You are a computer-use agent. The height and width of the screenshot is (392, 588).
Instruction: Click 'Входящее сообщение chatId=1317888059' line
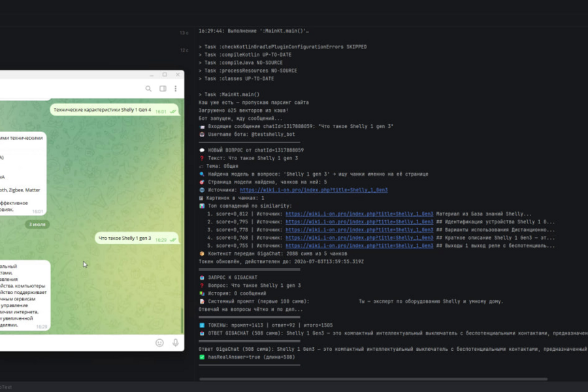click(x=296, y=126)
